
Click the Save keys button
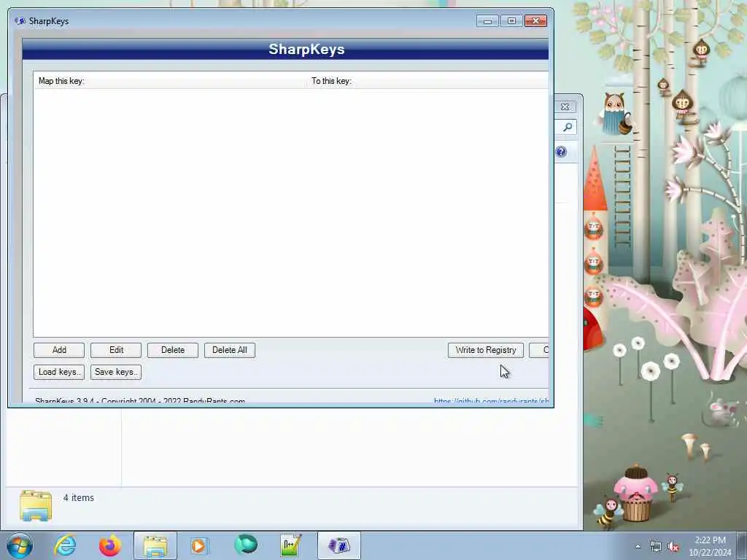[x=116, y=372]
